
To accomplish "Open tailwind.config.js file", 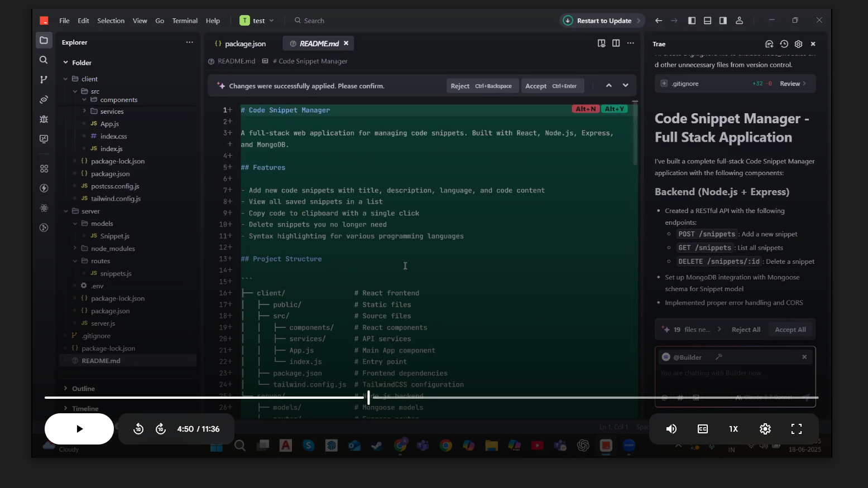I will (x=116, y=199).
